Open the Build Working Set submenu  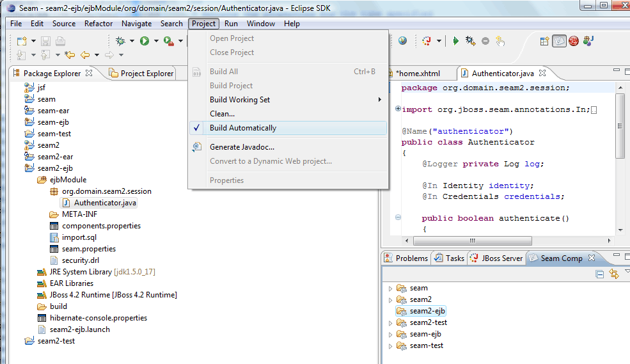pyautogui.click(x=240, y=100)
